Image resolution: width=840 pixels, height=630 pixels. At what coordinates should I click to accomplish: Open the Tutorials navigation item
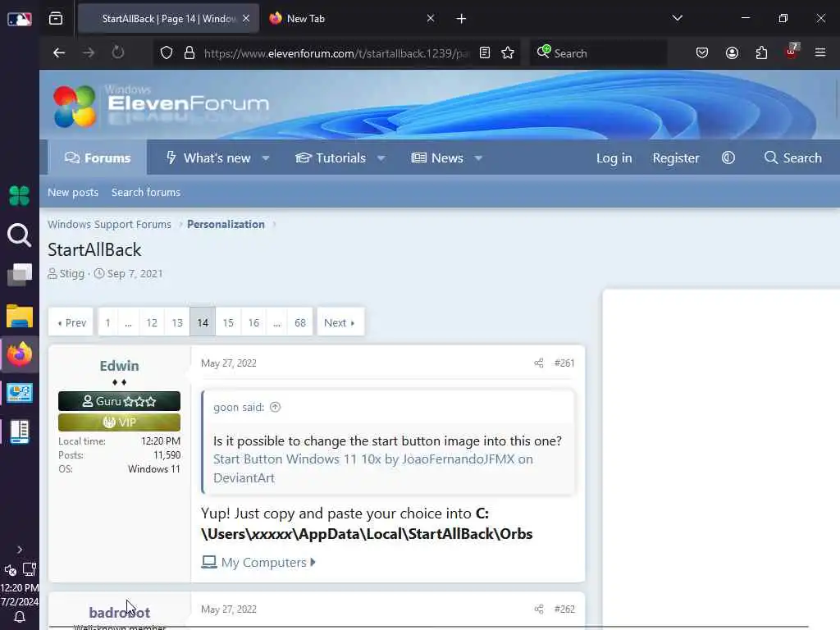[331, 158]
